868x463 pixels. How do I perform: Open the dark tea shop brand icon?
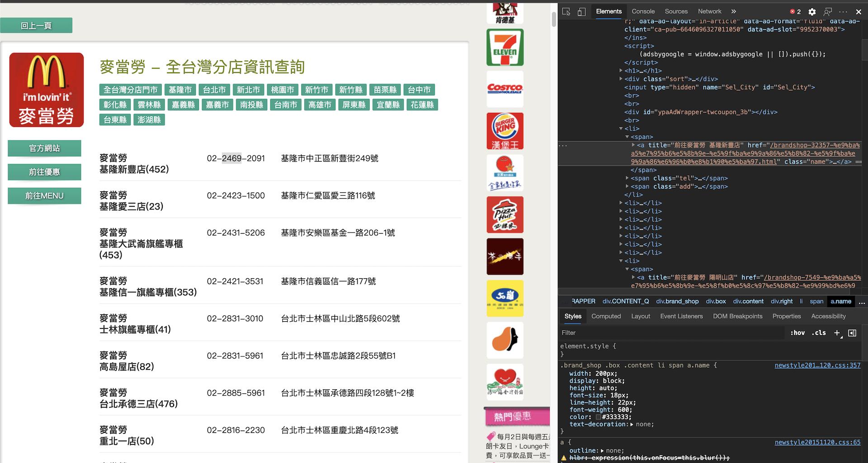pos(505,257)
